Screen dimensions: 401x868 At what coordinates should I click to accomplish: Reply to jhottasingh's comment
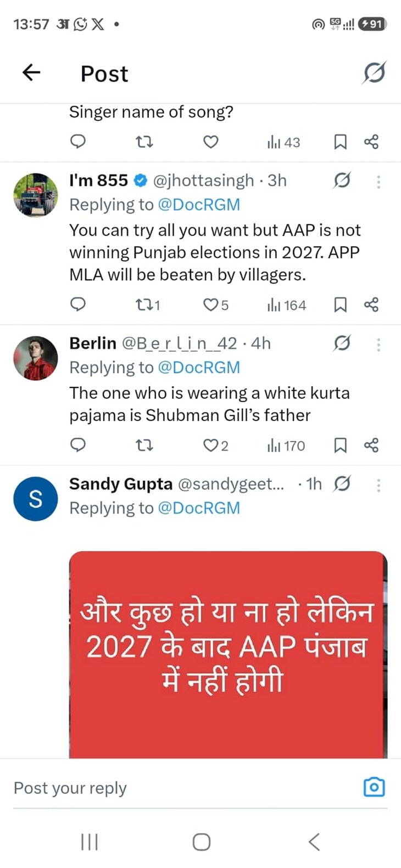tap(77, 305)
